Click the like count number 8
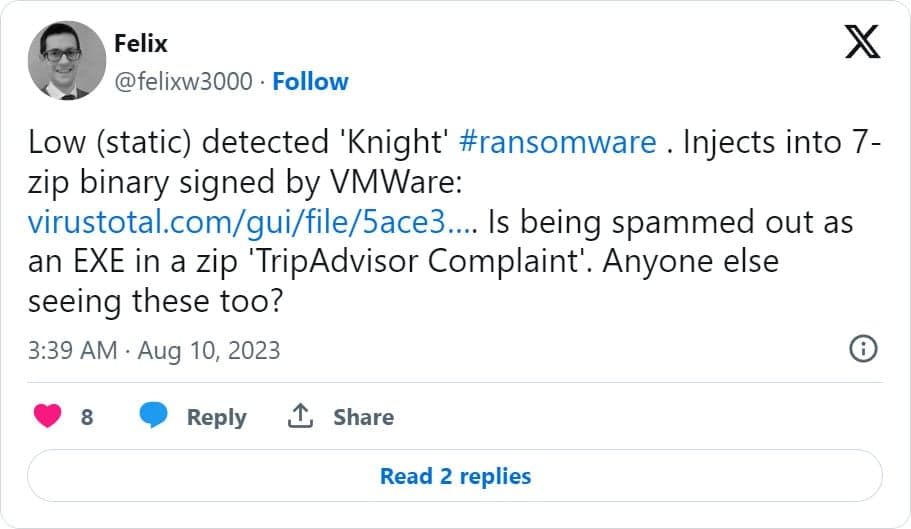 (87, 417)
